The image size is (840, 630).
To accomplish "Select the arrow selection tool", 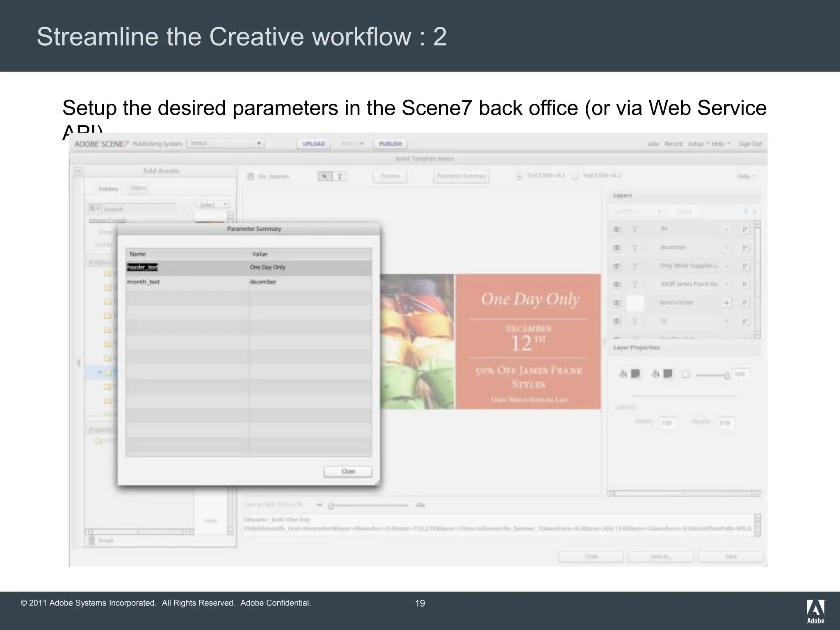I will tap(325, 176).
